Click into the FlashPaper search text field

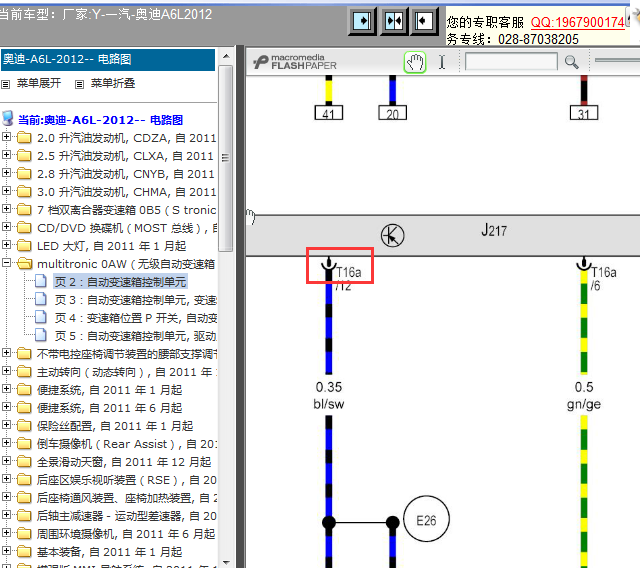point(511,62)
